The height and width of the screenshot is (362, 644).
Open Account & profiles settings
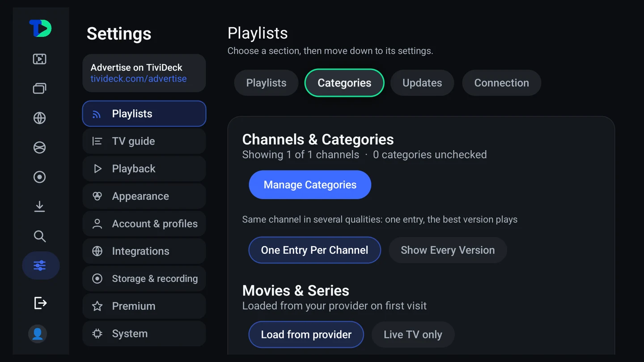pyautogui.click(x=144, y=223)
